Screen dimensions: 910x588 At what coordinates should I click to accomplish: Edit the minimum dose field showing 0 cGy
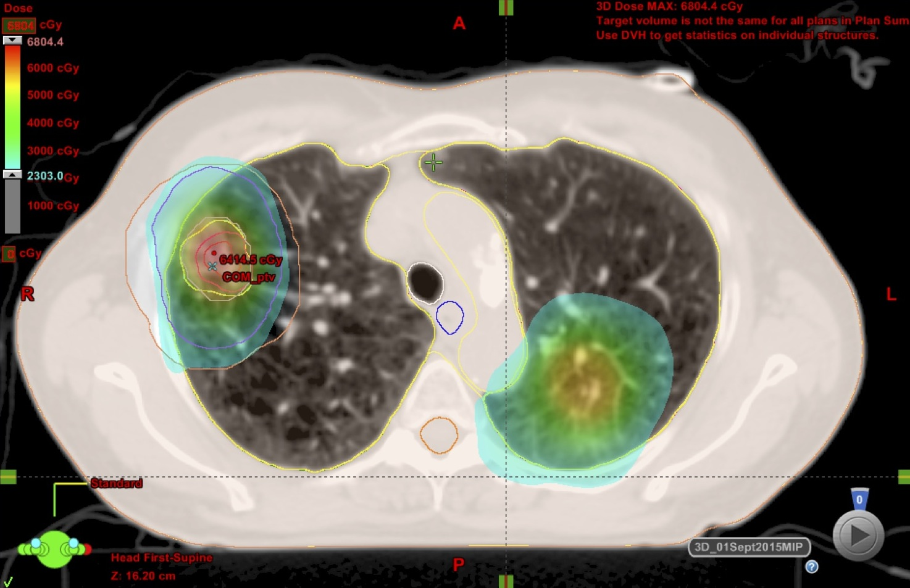click(9, 254)
